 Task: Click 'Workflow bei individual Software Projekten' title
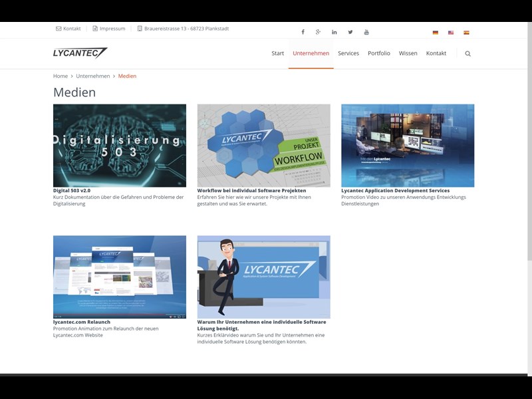[x=251, y=191]
